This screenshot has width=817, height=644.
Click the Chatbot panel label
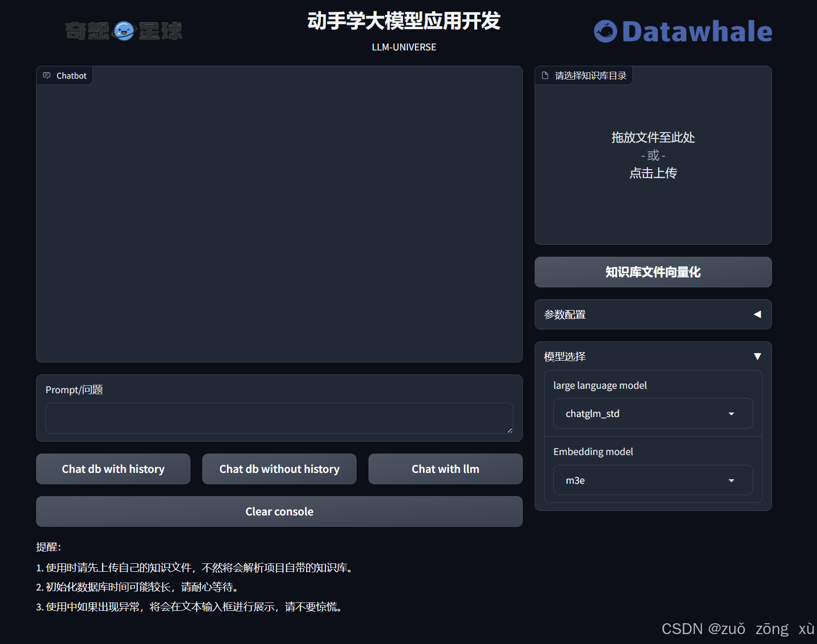[71, 75]
